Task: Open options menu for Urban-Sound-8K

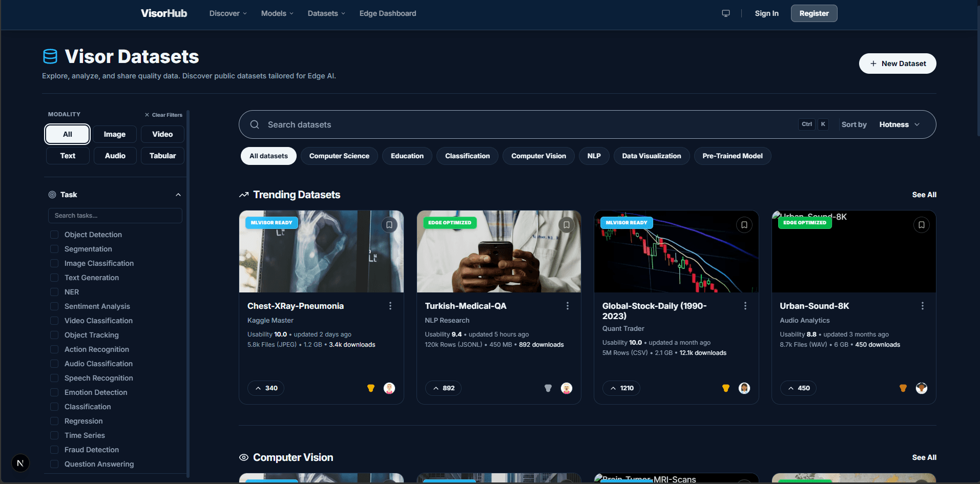Action: [923, 306]
